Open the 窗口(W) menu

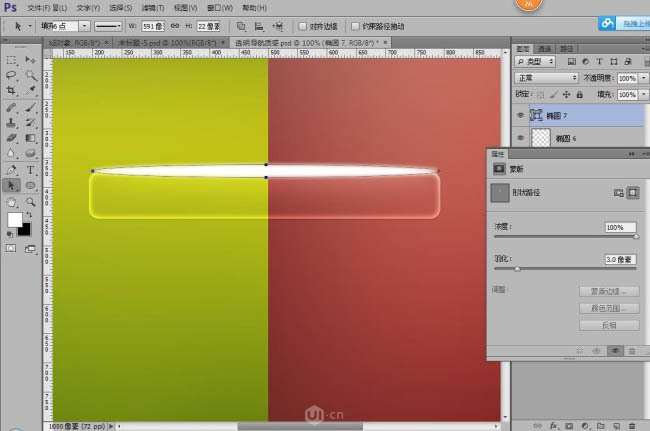click(x=220, y=8)
